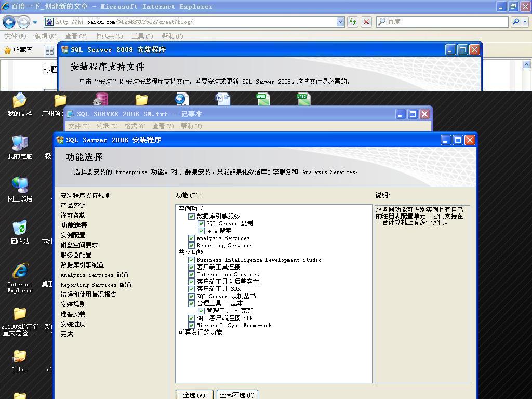The image size is (532, 399).
Task: Click the 全部不选(U) deselect all button
Action: pos(237,395)
